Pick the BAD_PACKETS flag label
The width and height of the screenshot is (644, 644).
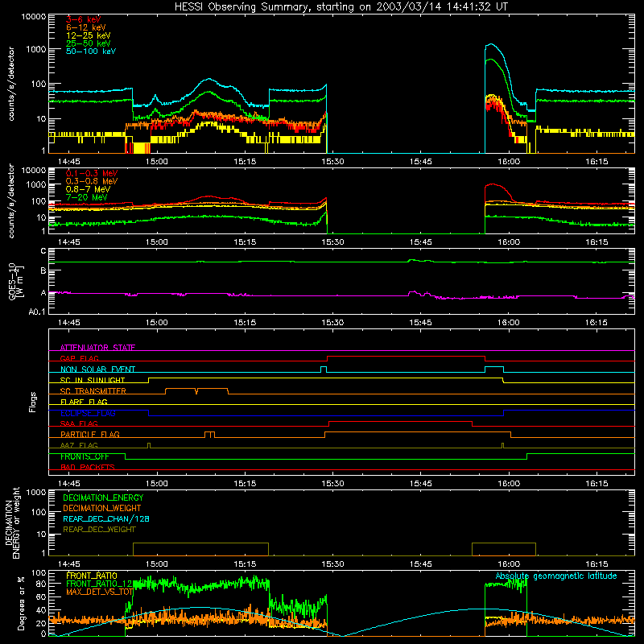(87, 467)
